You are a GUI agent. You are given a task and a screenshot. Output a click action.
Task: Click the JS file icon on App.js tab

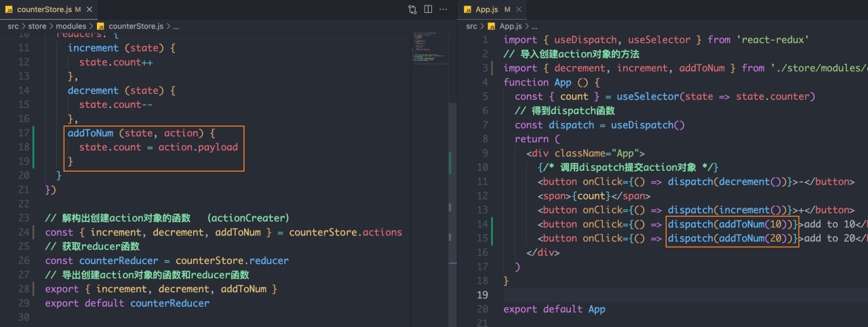[x=467, y=9]
